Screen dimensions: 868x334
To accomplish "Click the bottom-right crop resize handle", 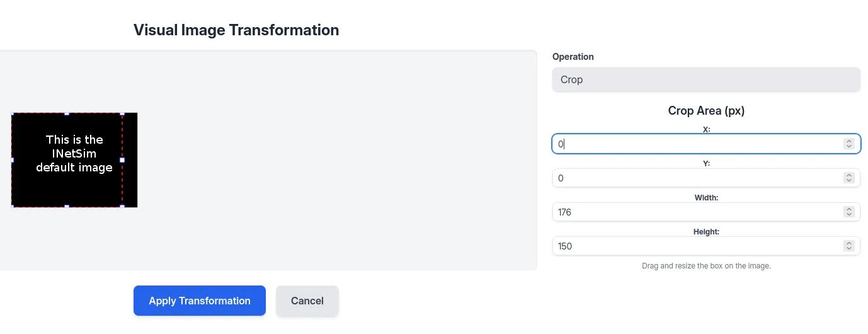I will click(122, 207).
